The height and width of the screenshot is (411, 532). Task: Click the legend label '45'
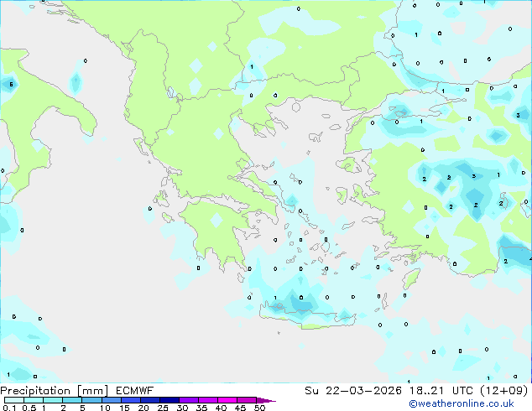(x=240, y=408)
